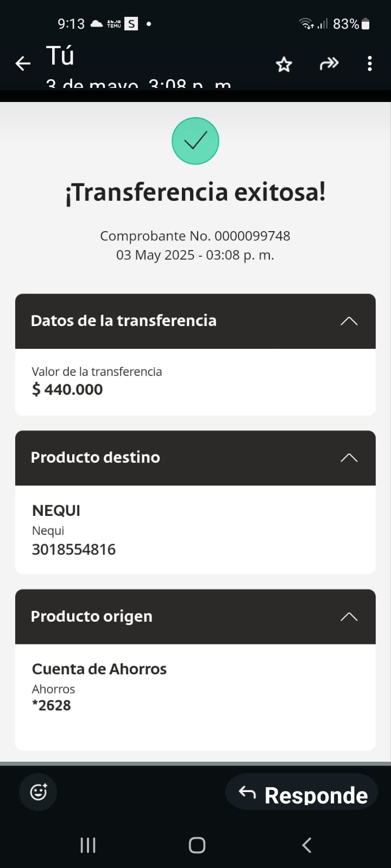The image size is (391, 868).
Task: Tap the battery status icon
Action: pos(365,24)
